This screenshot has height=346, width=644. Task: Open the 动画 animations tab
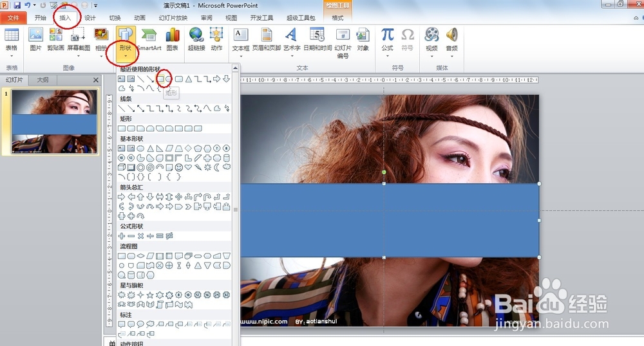point(139,18)
